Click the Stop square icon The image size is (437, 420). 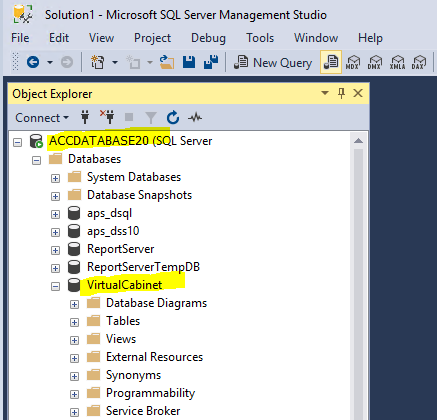point(129,117)
